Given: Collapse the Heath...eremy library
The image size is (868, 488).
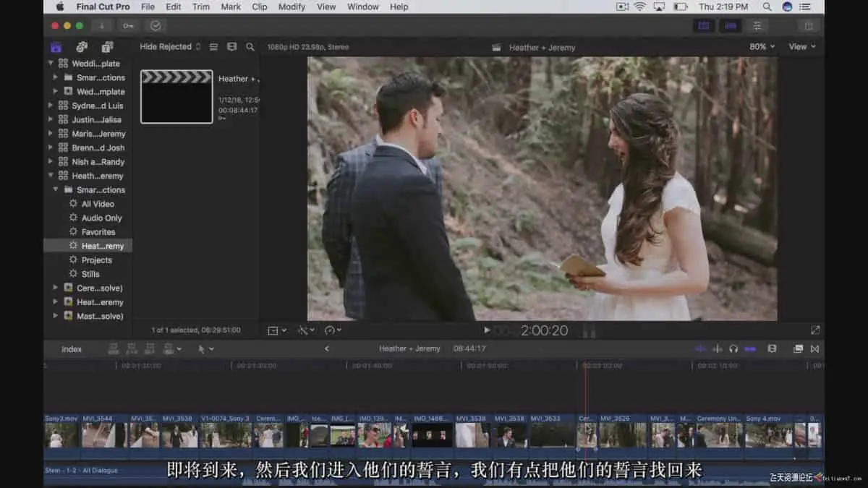Looking at the screenshot, I should [x=51, y=176].
